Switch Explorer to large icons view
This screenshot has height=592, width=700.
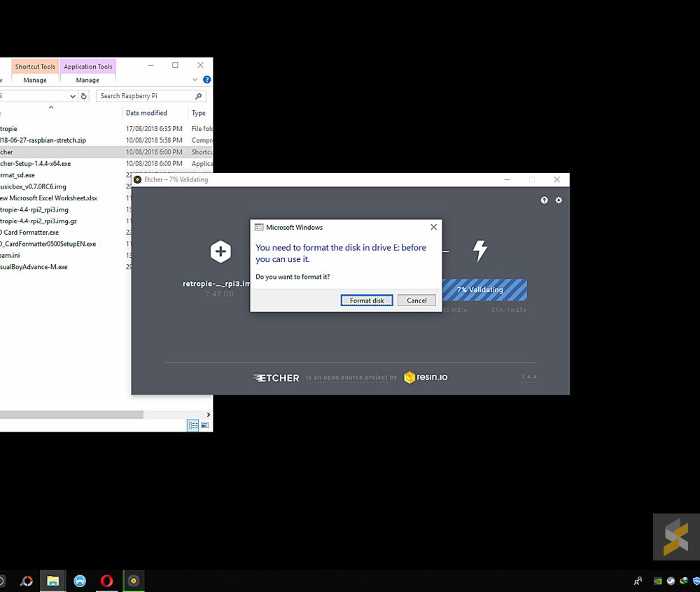point(205,425)
